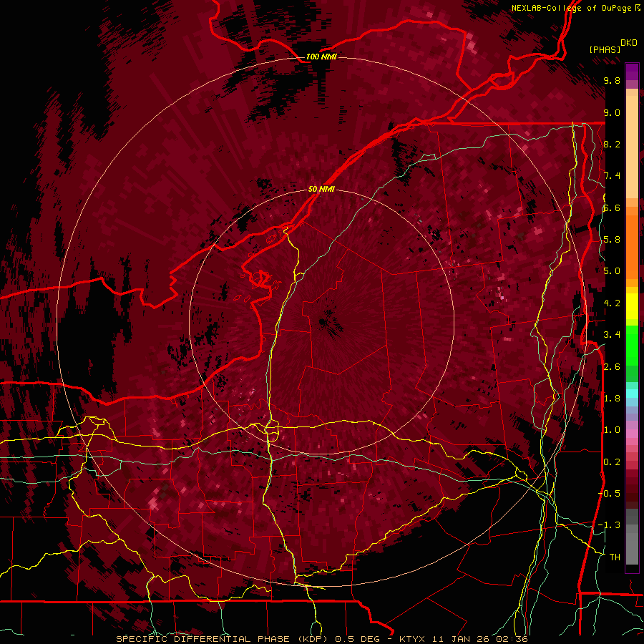Pick the pale peach band of the color bar
Image resolution: width=644 pixels, height=644 pixels.
pos(632,148)
